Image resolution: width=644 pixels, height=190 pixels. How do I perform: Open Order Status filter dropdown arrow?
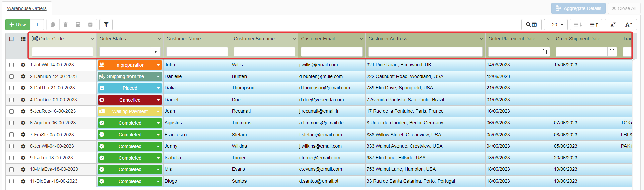(x=156, y=52)
